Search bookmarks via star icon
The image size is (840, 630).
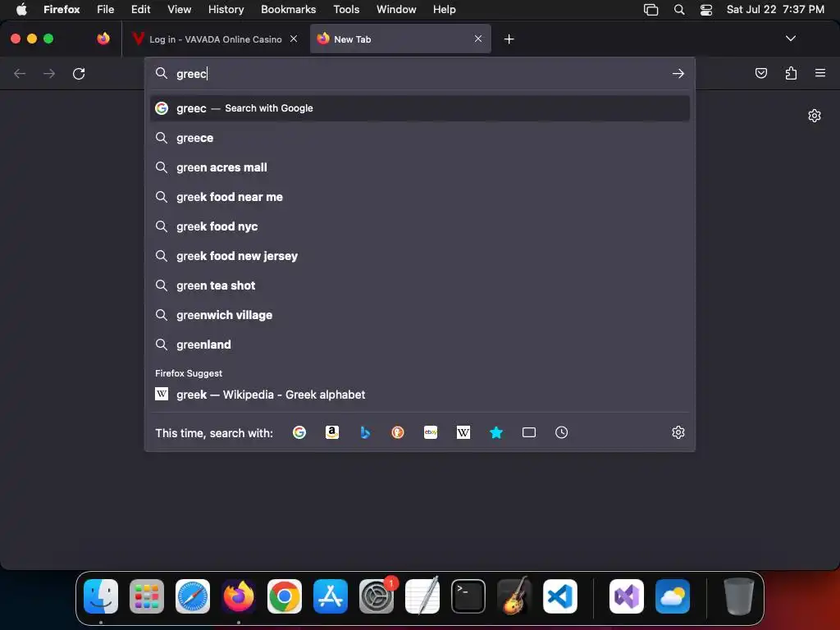[496, 432]
